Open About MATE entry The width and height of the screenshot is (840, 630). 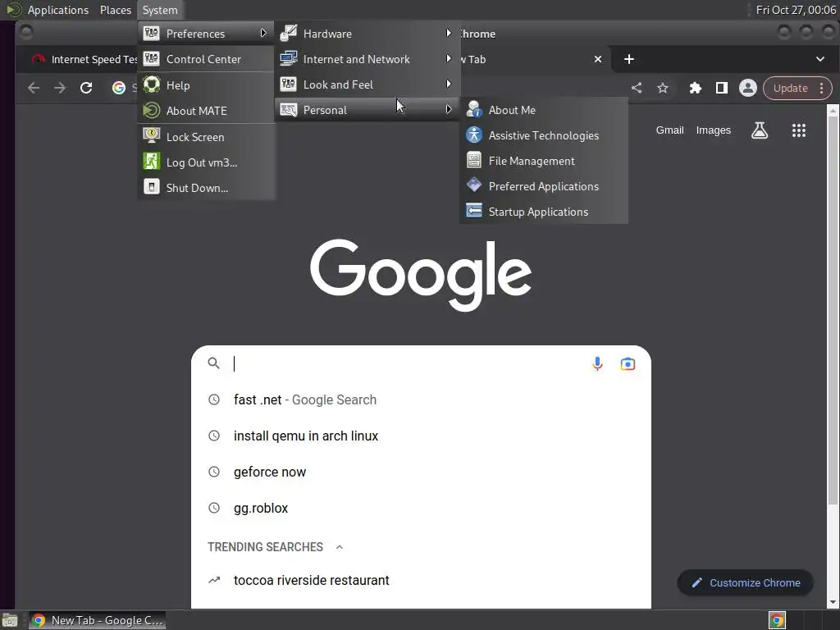point(206,111)
